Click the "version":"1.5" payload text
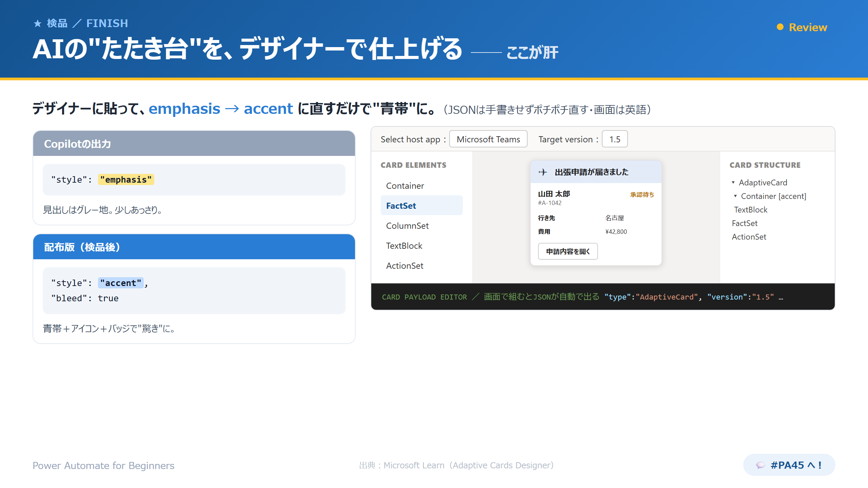This screenshot has width=868, height=488. click(x=741, y=297)
